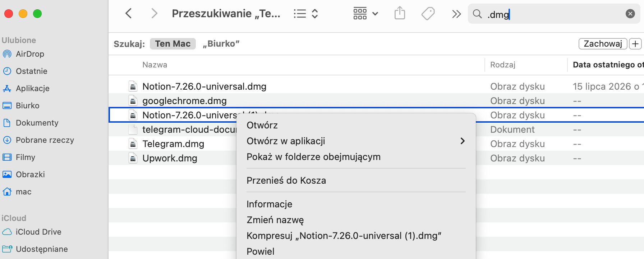
Task: Click the telegram-cloud-document file icon
Action: [x=133, y=129]
